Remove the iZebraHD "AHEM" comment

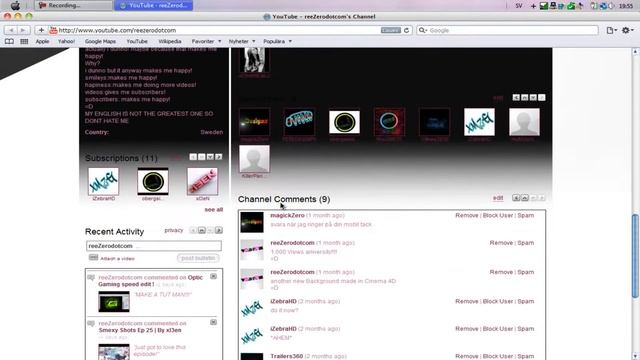tap(467, 329)
